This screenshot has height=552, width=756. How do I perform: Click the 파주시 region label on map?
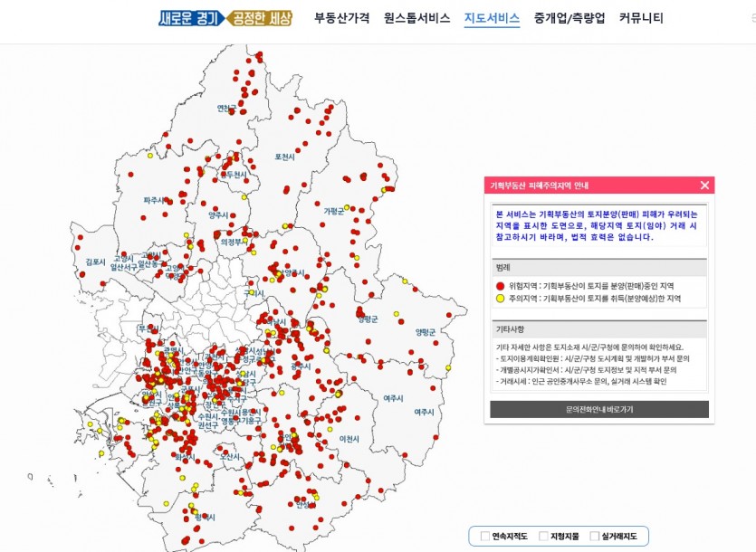click(x=154, y=200)
